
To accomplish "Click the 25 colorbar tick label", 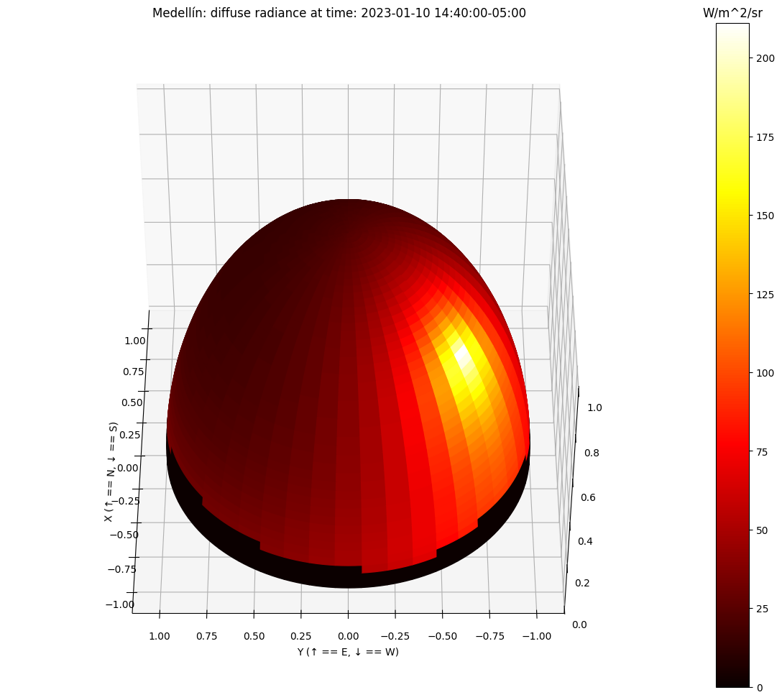I will coord(762,609).
